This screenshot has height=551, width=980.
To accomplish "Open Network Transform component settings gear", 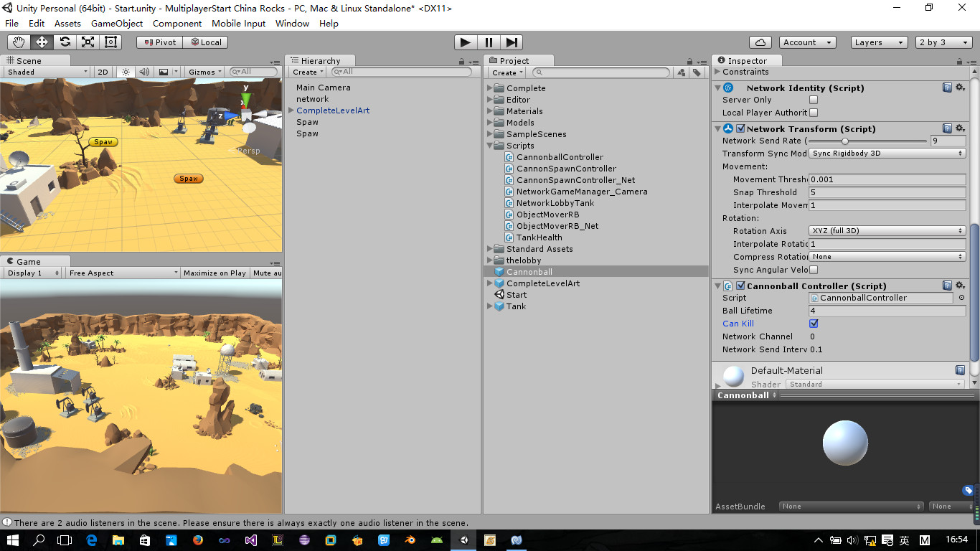I will coord(960,128).
